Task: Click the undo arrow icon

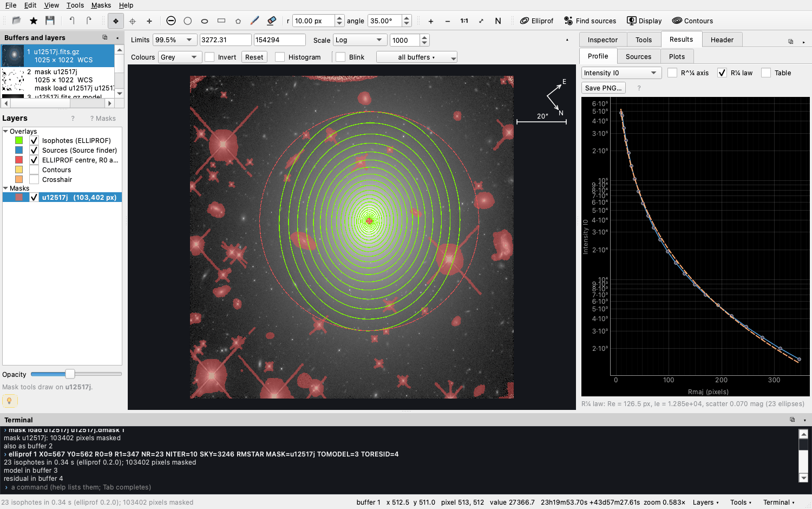Action: click(x=72, y=21)
